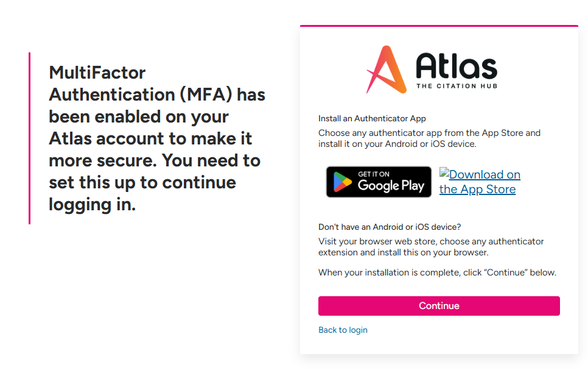Click the Choose any authenticator app paragraph

tap(429, 138)
